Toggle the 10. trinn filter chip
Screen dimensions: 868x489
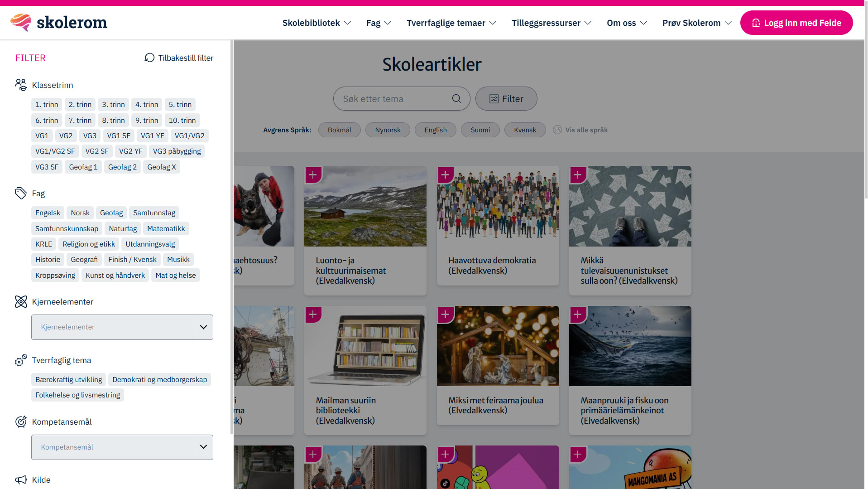182,120
